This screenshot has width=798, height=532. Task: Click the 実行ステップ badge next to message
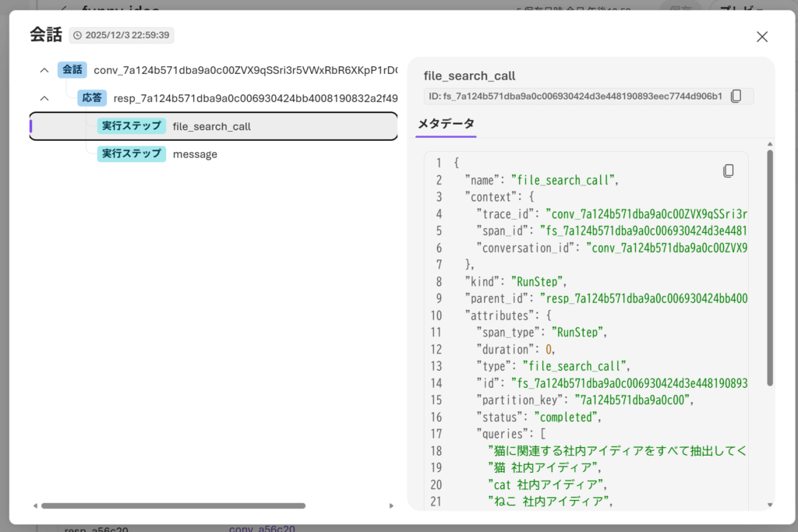[x=131, y=154]
